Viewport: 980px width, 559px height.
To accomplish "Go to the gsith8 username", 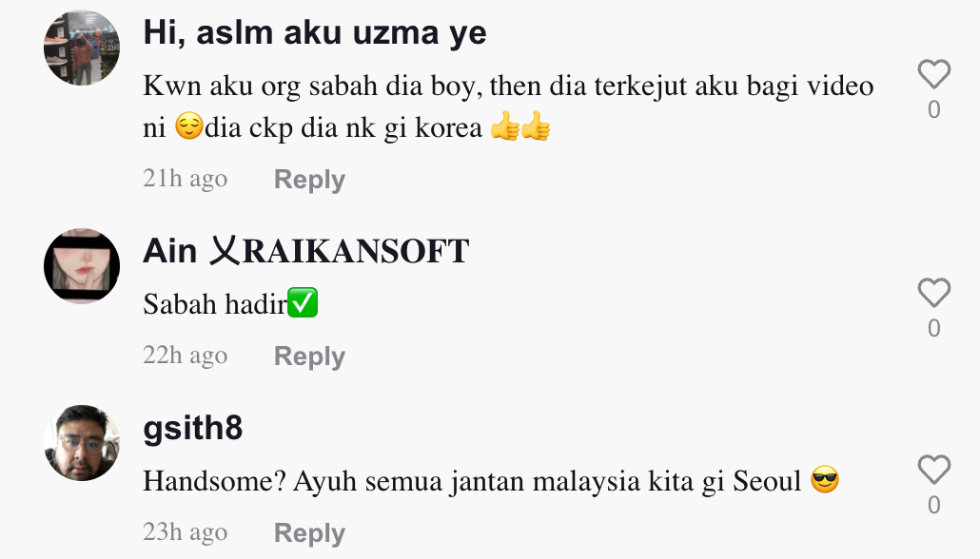I will click(x=192, y=429).
